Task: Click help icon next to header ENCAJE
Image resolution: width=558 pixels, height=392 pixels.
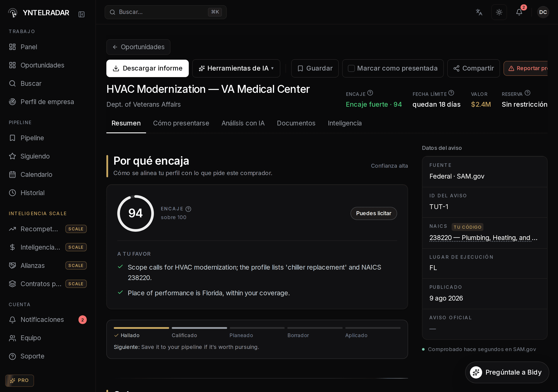Action: [370, 93]
